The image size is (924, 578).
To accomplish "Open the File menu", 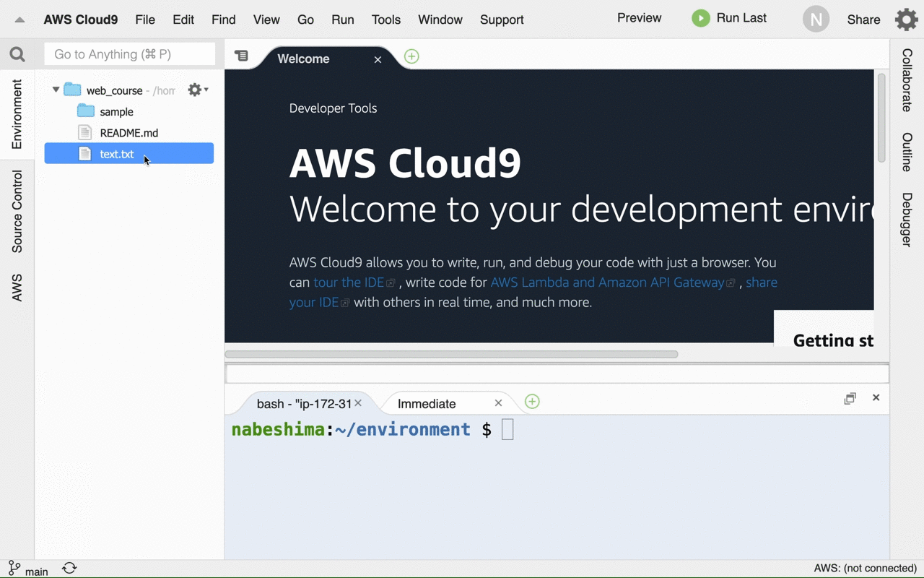I will pyautogui.click(x=145, y=20).
